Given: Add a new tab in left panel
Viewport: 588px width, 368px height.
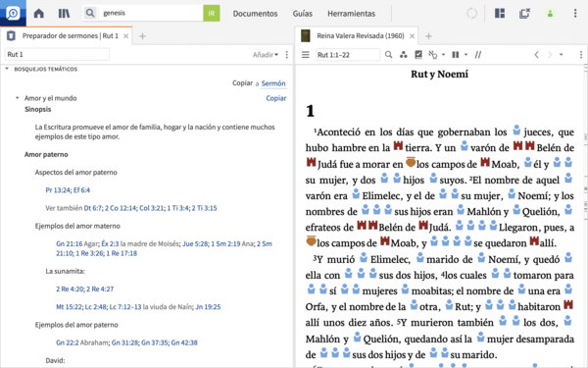Looking at the screenshot, I should (142, 36).
